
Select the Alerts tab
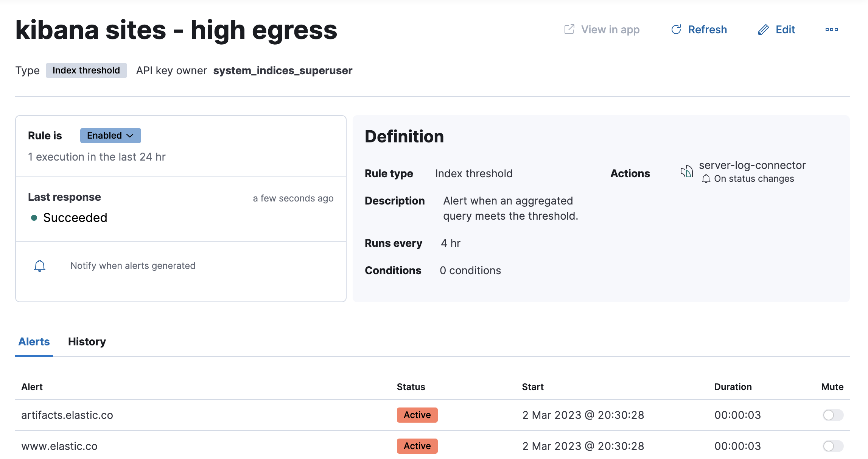click(34, 342)
